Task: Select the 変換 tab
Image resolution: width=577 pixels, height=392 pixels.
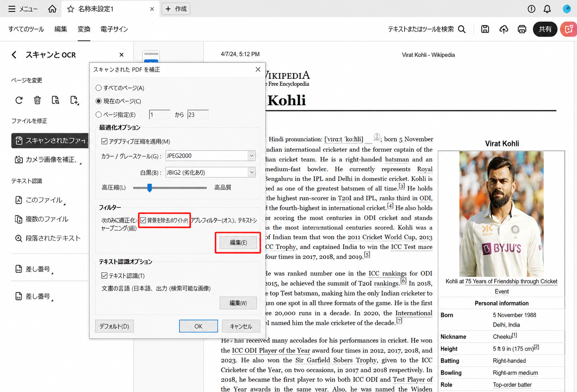Action: pyautogui.click(x=84, y=29)
